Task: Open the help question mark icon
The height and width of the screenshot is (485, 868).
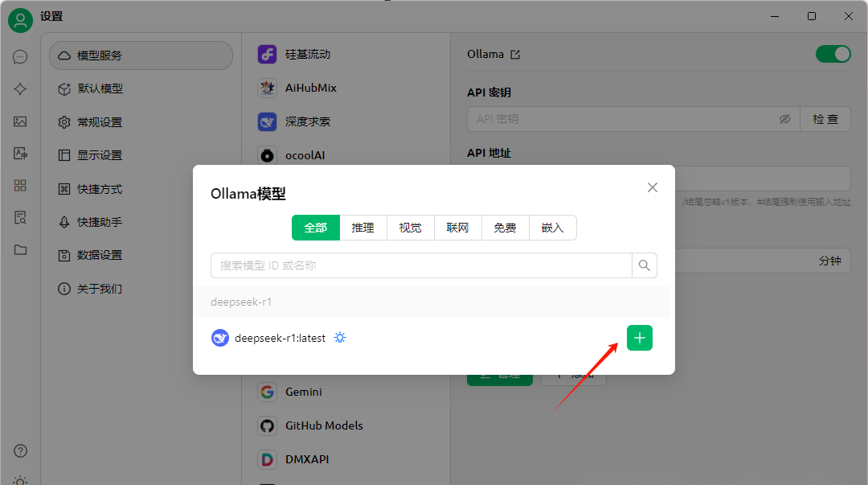Action: [20, 451]
